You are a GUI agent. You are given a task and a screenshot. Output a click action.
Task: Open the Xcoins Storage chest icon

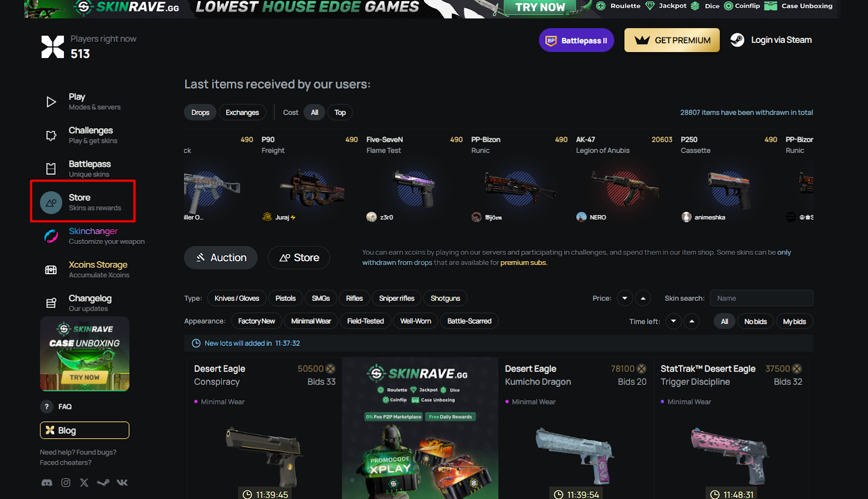tap(51, 270)
